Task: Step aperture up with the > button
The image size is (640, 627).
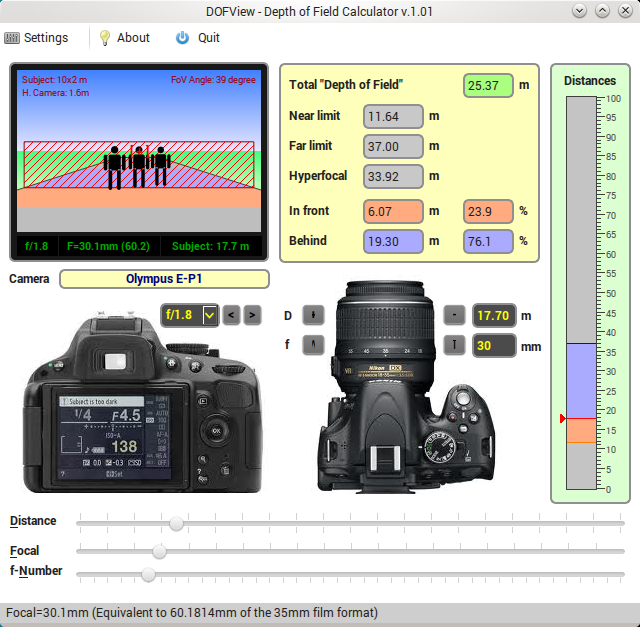Action: [252, 315]
